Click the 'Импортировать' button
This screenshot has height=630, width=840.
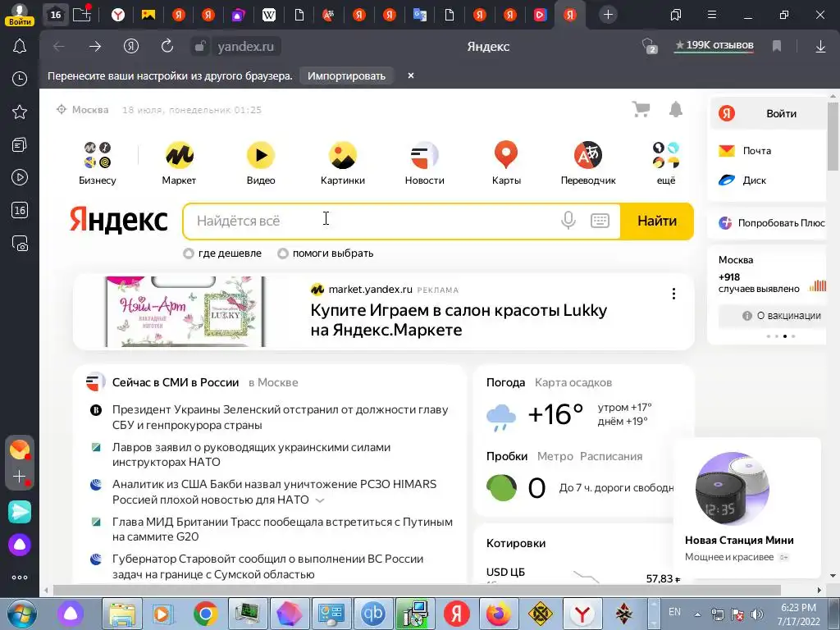346,76
